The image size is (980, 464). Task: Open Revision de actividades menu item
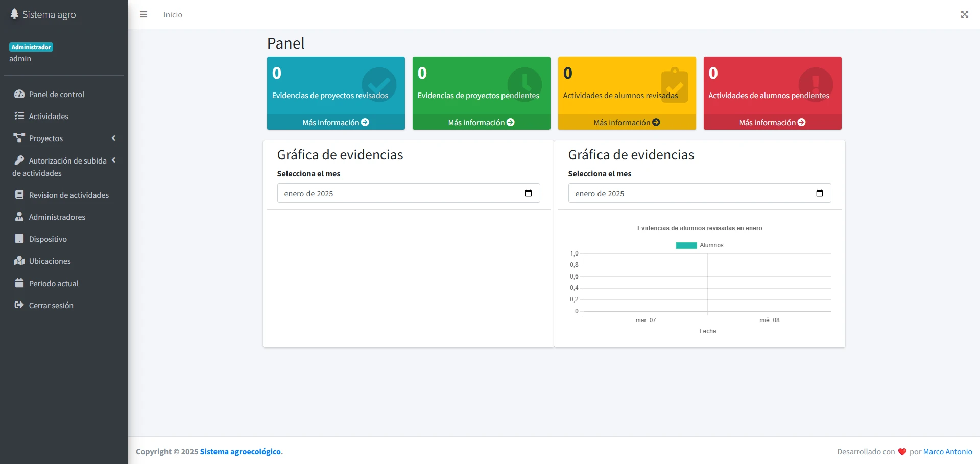click(x=64, y=195)
